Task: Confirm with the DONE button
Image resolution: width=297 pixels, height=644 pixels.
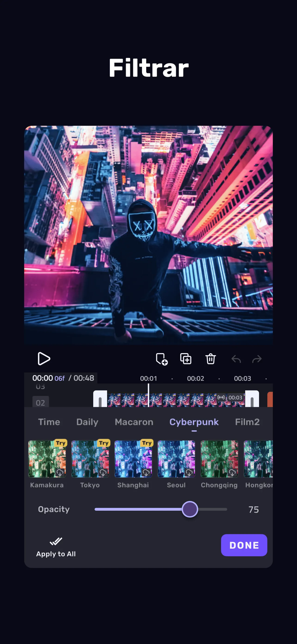Action: [244, 545]
